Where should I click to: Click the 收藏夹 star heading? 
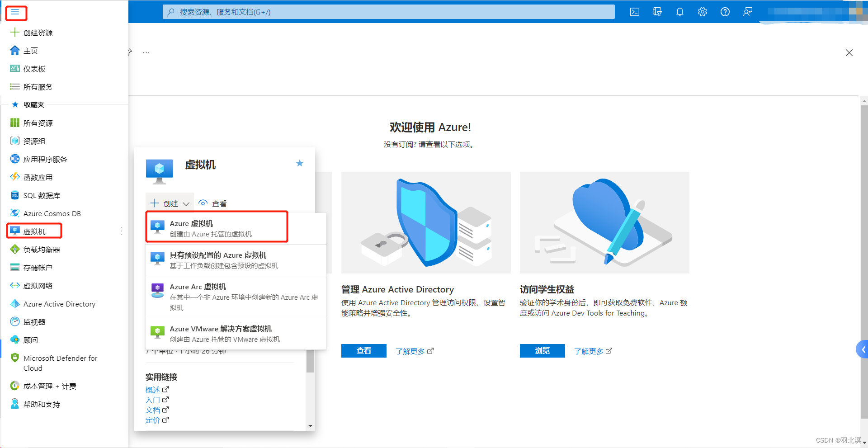coord(28,104)
